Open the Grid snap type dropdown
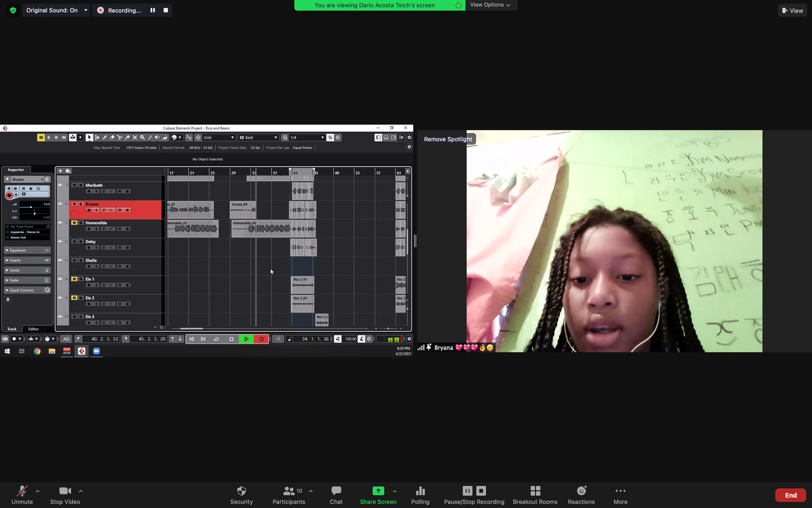Image resolution: width=812 pixels, height=508 pixels. click(219, 138)
